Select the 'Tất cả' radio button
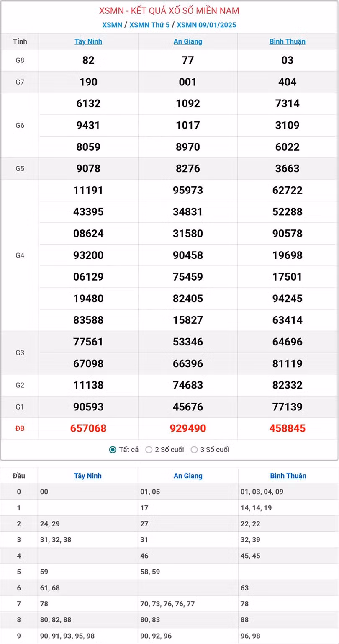Screen dimensions: 339x644 113,450
